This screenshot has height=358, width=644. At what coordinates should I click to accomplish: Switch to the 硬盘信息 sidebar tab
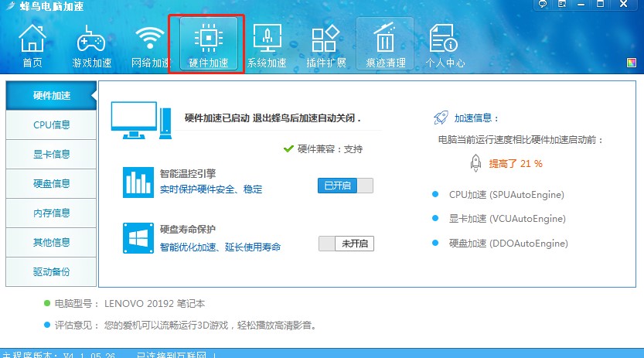[x=51, y=183]
